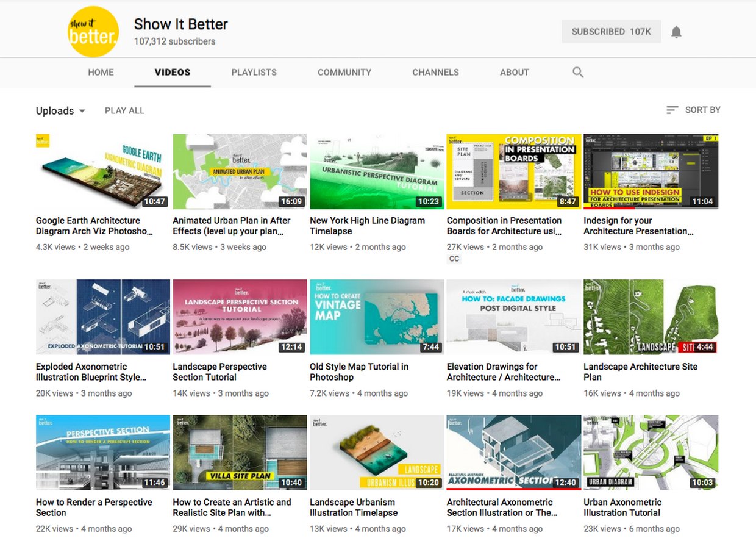Expand the Uploads dropdown

pyautogui.click(x=60, y=110)
